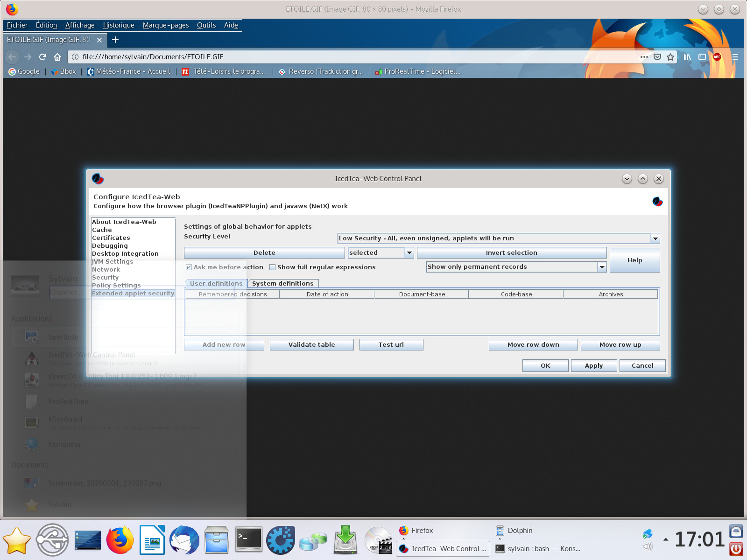This screenshot has height=560, width=747.
Task: Bookmark this page with the star
Action: tap(670, 57)
